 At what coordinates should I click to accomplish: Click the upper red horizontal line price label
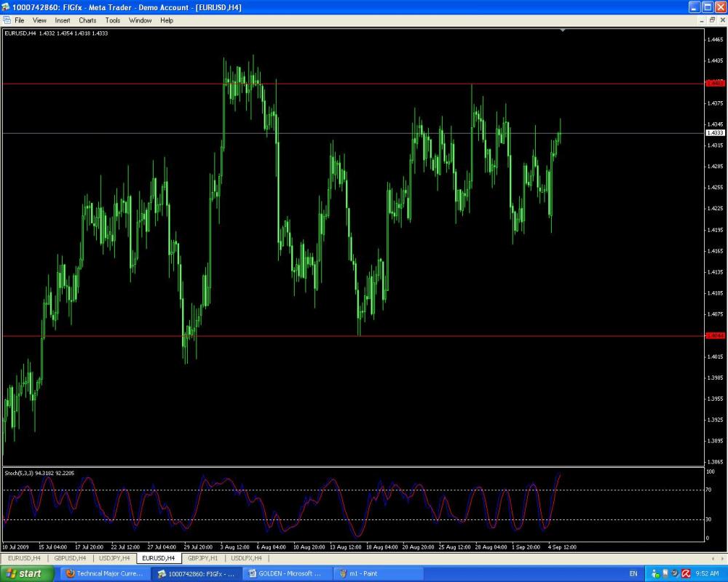pos(714,84)
